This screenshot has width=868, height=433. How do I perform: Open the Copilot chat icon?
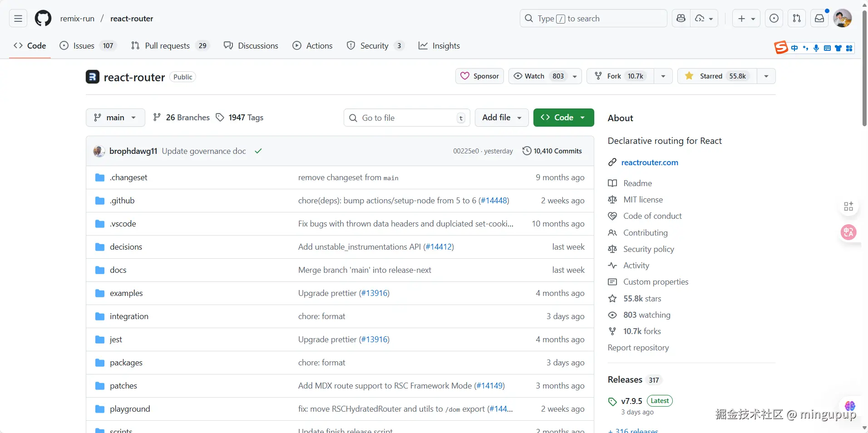pyautogui.click(x=681, y=19)
